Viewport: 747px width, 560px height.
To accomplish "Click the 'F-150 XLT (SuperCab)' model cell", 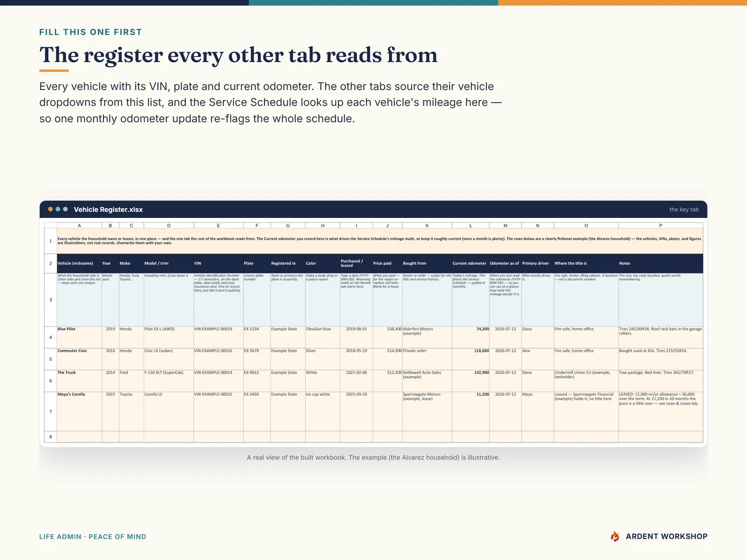I will click(169, 381).
